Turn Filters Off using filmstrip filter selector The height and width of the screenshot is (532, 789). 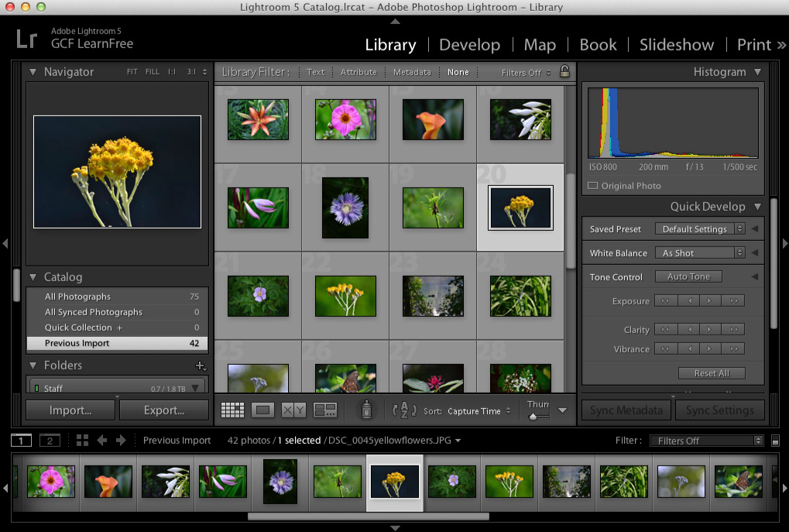click(x=705, y=440)
